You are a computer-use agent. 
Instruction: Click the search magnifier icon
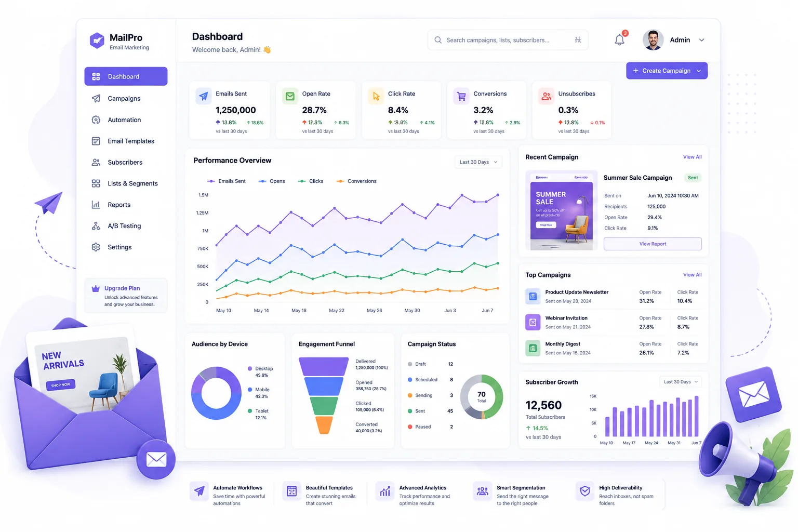pyautogui.click(x=438, y=40)
